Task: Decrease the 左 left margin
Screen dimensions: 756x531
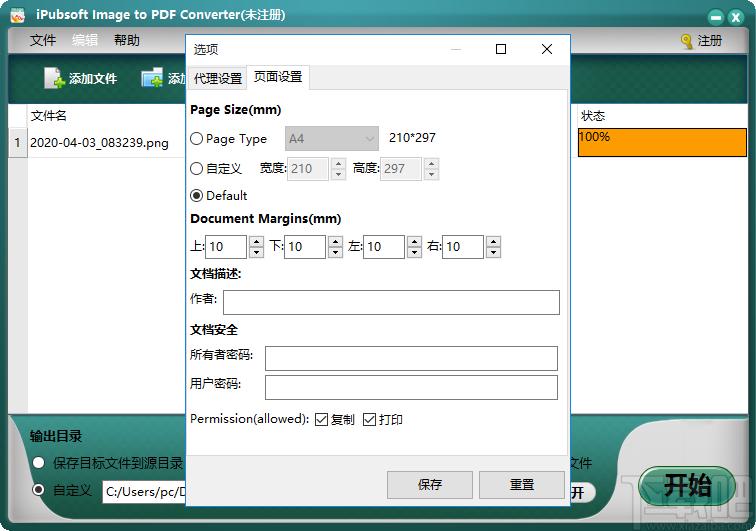Action: point(415,252)
